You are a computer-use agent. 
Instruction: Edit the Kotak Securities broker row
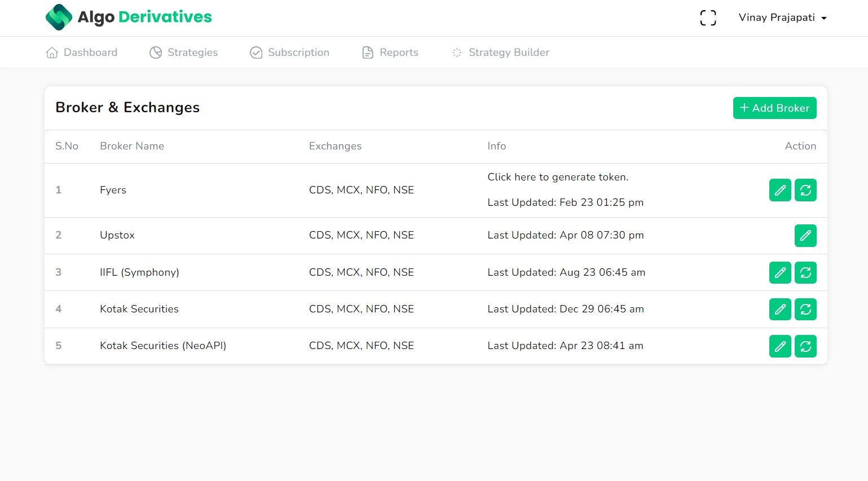coord(780,309)
